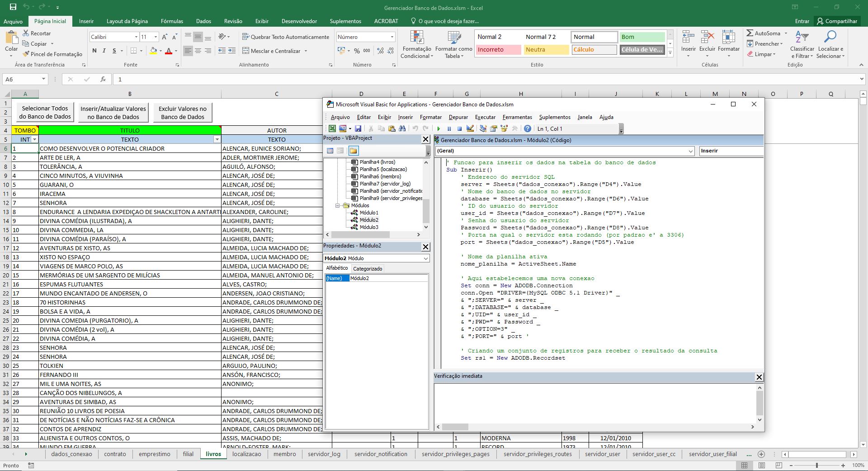The height and width of the screenshot is (471, 868).
Task: Toggle center horizontal alignment
Action: (198, 51)
